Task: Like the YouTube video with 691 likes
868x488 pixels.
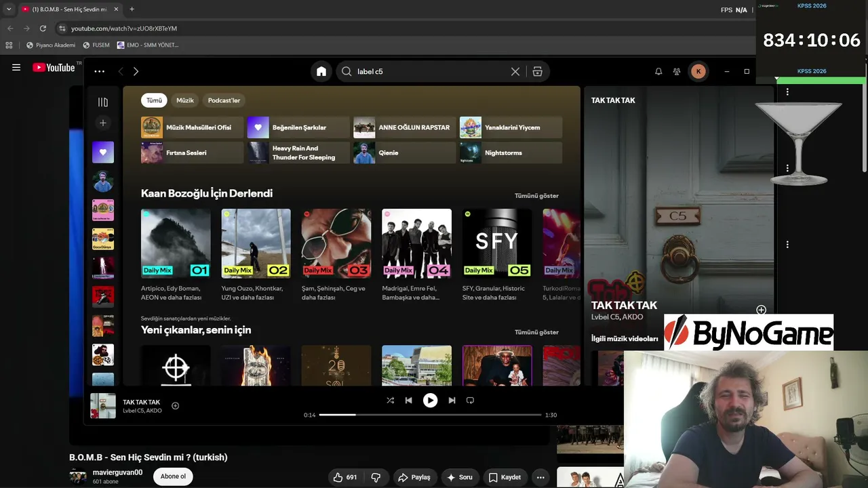Action: point(344,477)
